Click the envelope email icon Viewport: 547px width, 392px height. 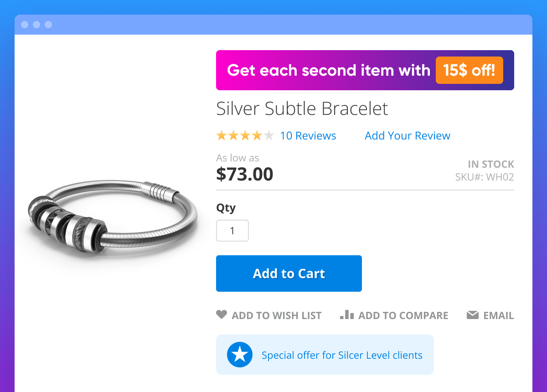tap(473, 315)
